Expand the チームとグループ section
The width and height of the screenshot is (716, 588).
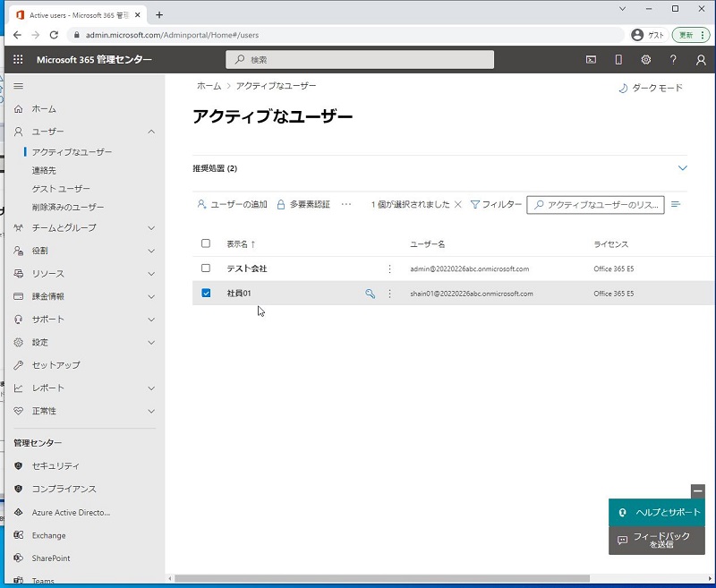[x=151, y=228]
